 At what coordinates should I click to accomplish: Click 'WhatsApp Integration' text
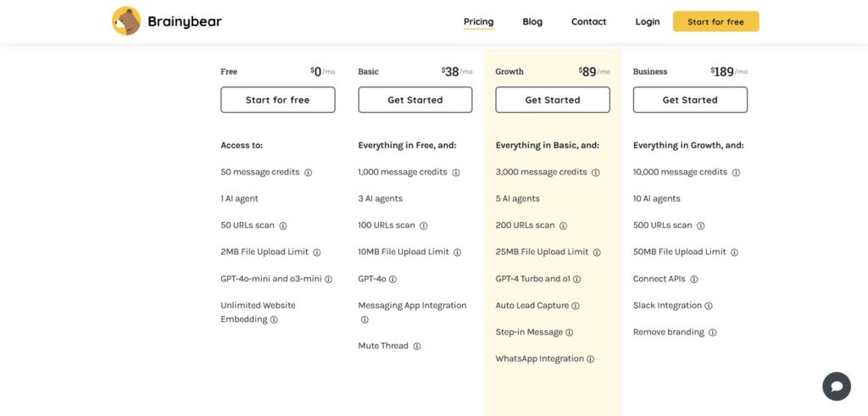tap(540, 359)
